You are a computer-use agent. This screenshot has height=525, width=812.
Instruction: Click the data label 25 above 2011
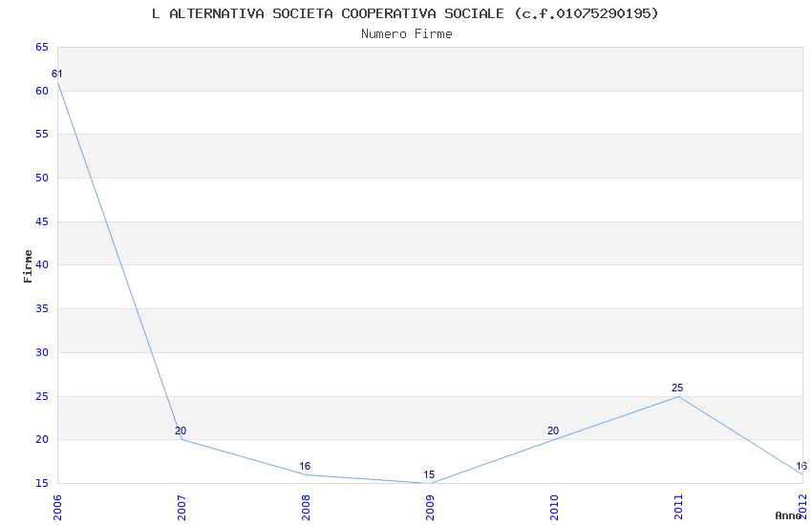click(677, 388)
